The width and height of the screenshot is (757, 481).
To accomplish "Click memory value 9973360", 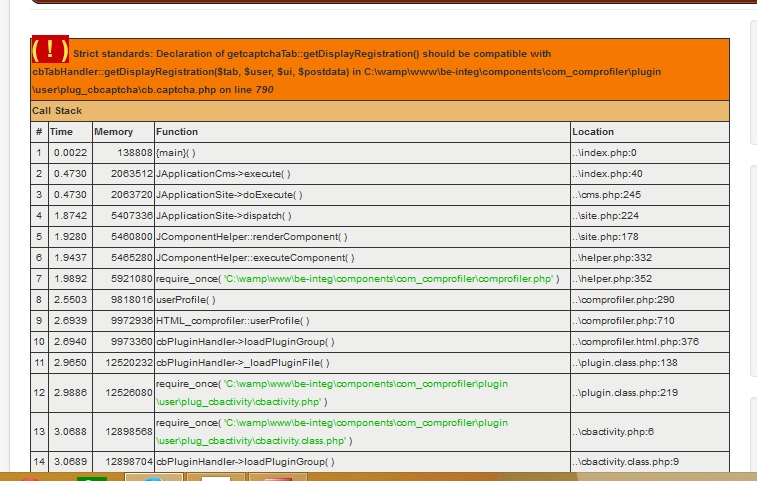I will pos(132,342).
